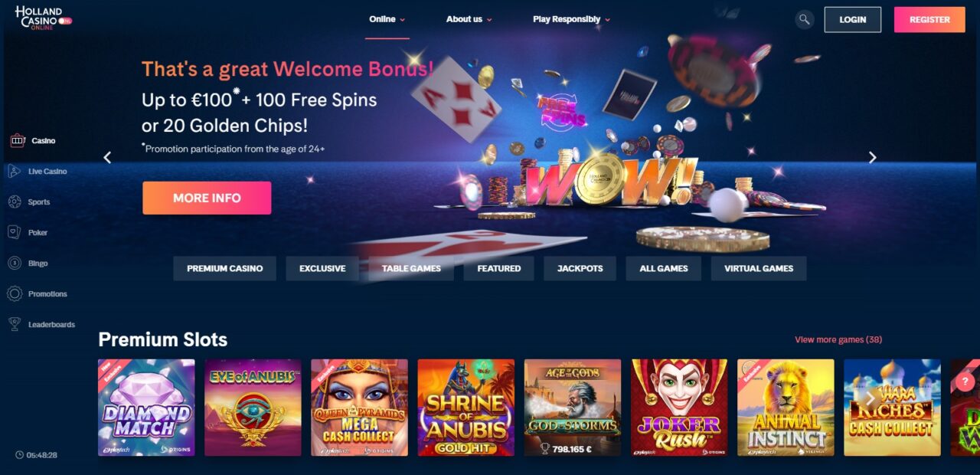Image resolution: width=980 pixels, height=475 pixels.
Task: Open Live Casino sidebar icon
Action: click(14, 172)
